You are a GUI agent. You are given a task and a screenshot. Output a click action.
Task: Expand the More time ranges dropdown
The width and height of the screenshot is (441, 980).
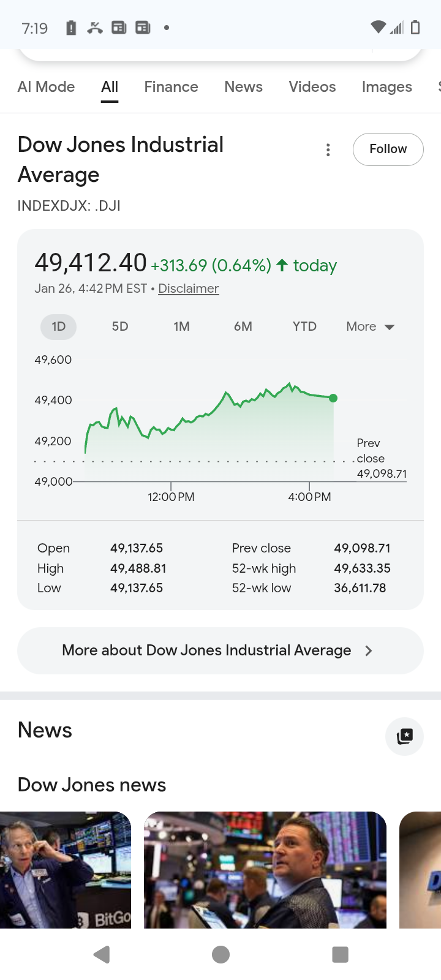point(370,326)
